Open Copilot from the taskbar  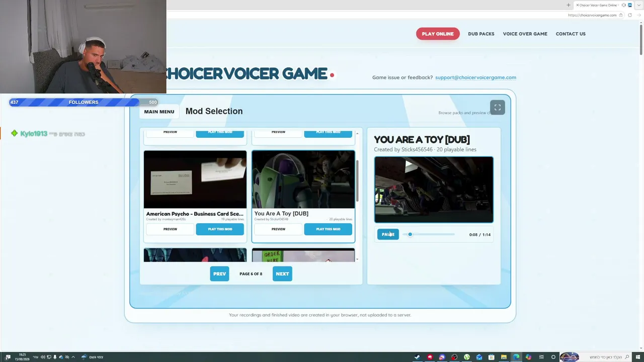click(x=528, y=357)
